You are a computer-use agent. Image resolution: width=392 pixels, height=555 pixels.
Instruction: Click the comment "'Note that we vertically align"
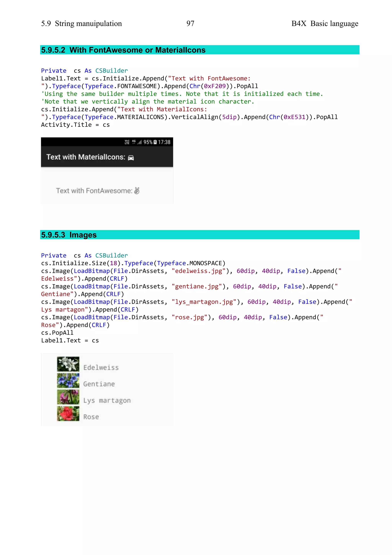coord(148,102)
